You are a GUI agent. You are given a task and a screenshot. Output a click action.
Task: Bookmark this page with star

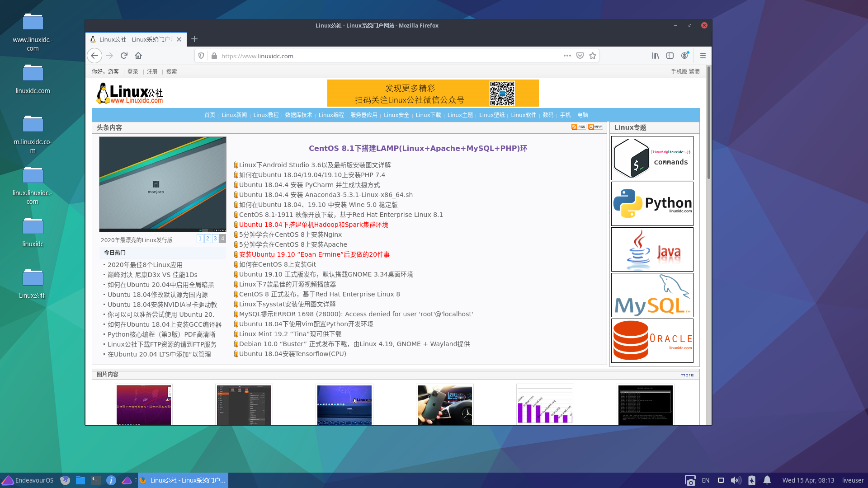coord(593,56)
